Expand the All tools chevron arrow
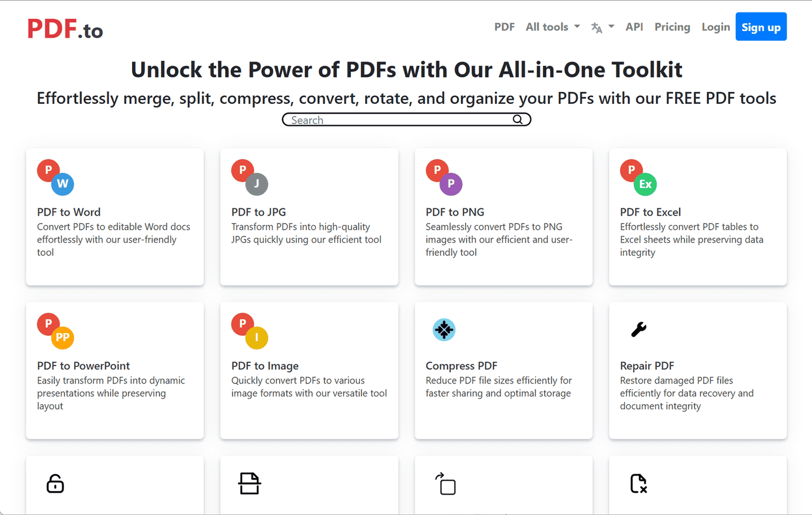The image size is (812, 515). point(577,27)
